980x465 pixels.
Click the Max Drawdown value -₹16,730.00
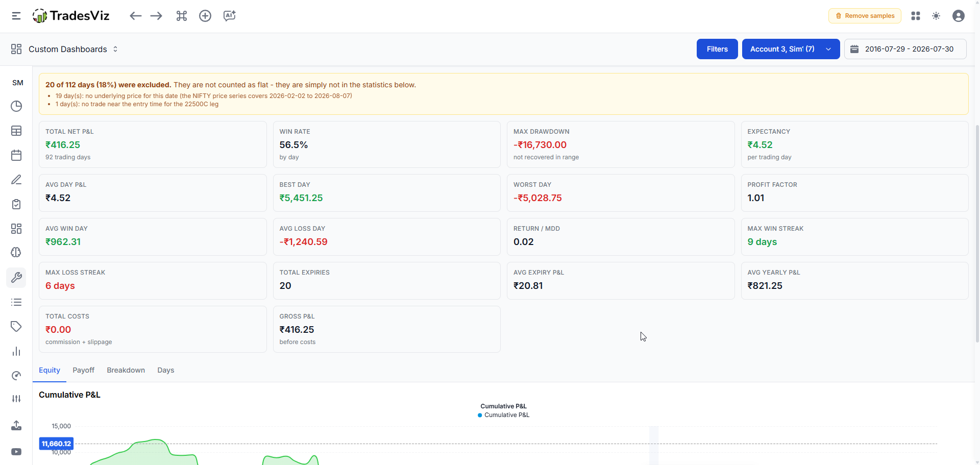(540, 145)
